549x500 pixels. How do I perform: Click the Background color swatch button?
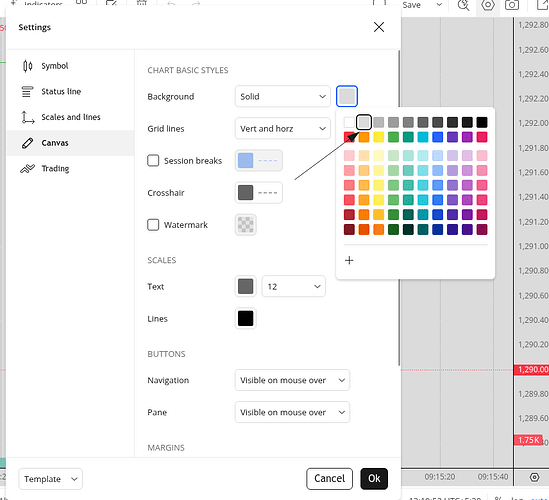click(x=347, y=96)
